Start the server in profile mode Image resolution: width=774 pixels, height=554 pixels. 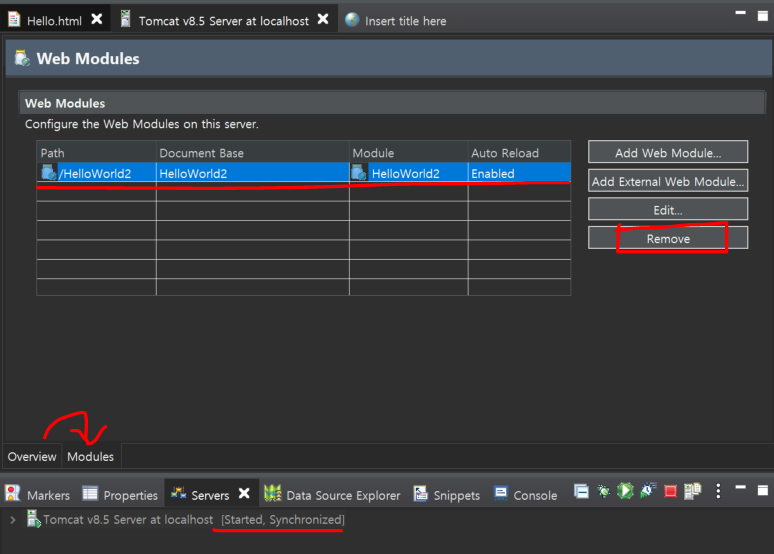coord(648,491)
